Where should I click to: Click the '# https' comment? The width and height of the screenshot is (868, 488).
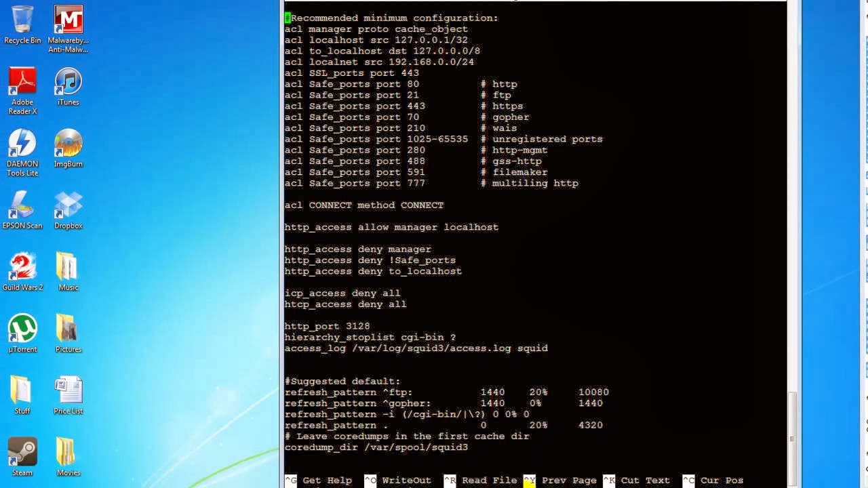(x=502, y=106)
